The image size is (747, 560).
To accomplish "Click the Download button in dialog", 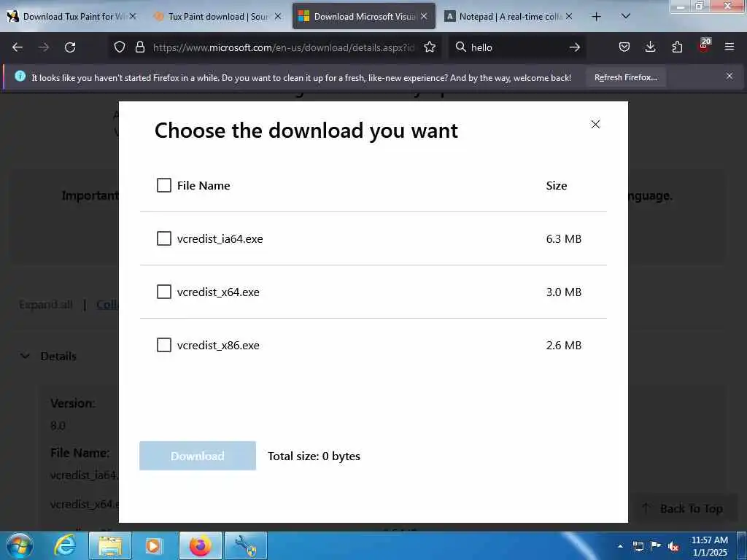I will 198,456.
